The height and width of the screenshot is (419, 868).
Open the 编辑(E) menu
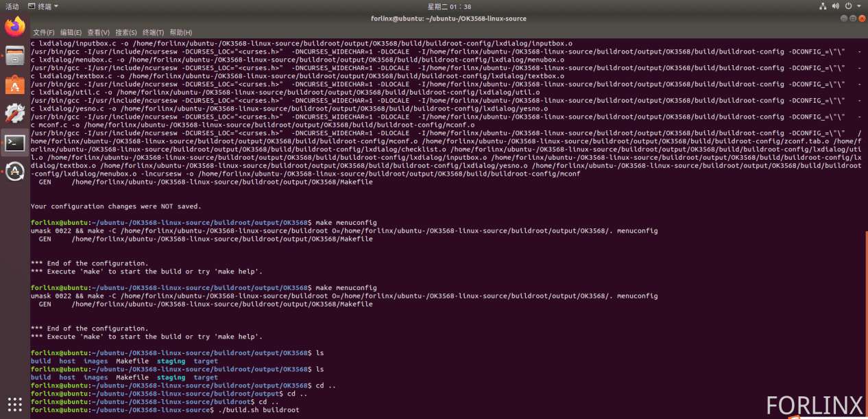[71, 32]
